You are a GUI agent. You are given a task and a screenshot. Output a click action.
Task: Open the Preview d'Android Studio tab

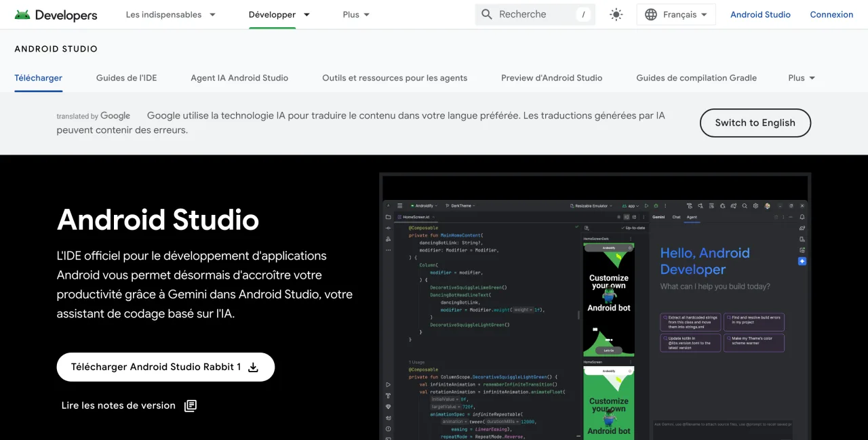tap(552, 78)
